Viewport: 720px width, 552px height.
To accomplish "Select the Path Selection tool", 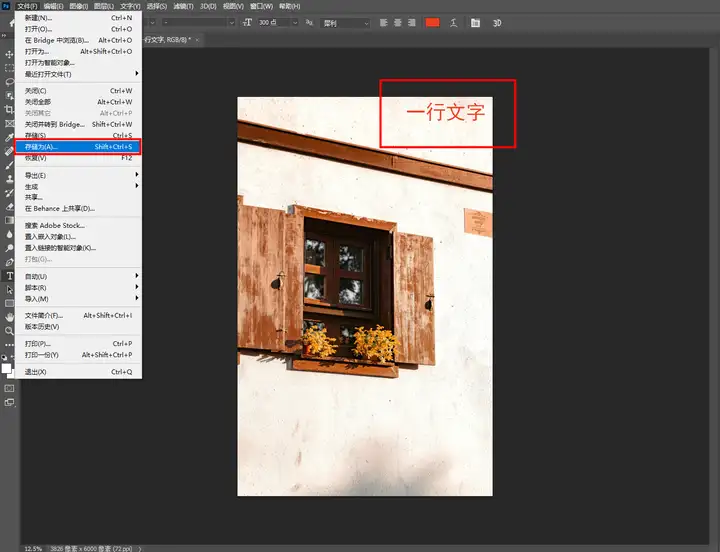I will (x=9, y=290).
